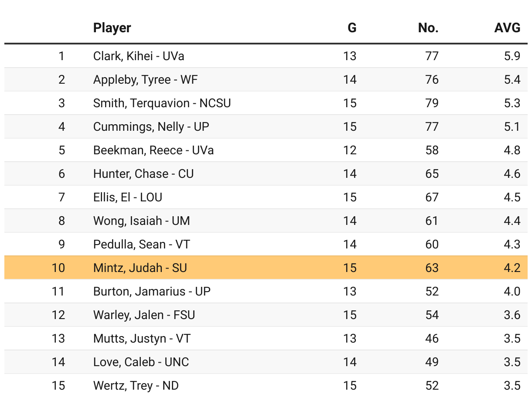The width and height of the screenshot is (532, 401).
Task: Select Mutts, Justyn - VT
Action: [142, 338]
